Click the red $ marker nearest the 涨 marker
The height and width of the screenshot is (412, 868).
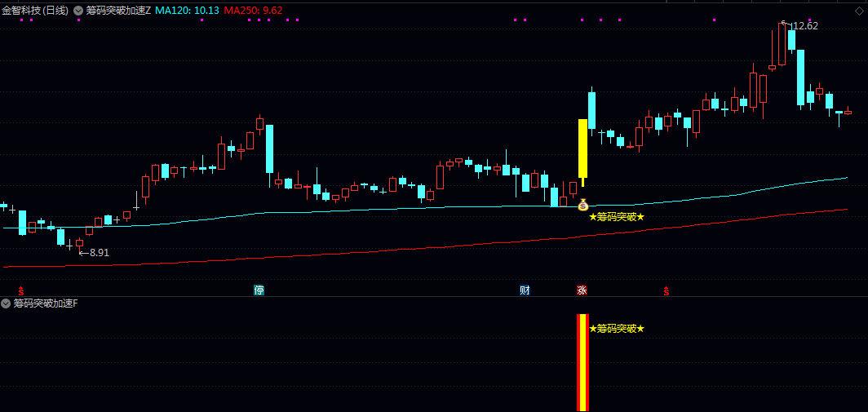tap(666, 290)
